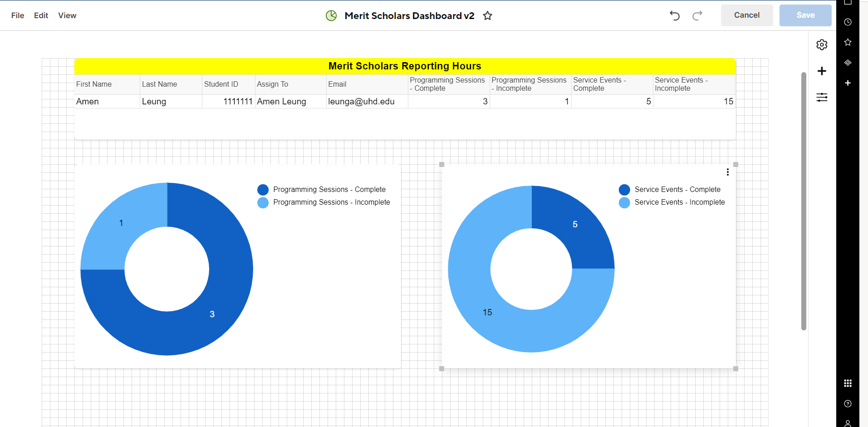Select the 1111111 student ID cell

pyautogui.click(x=228, y=102)
